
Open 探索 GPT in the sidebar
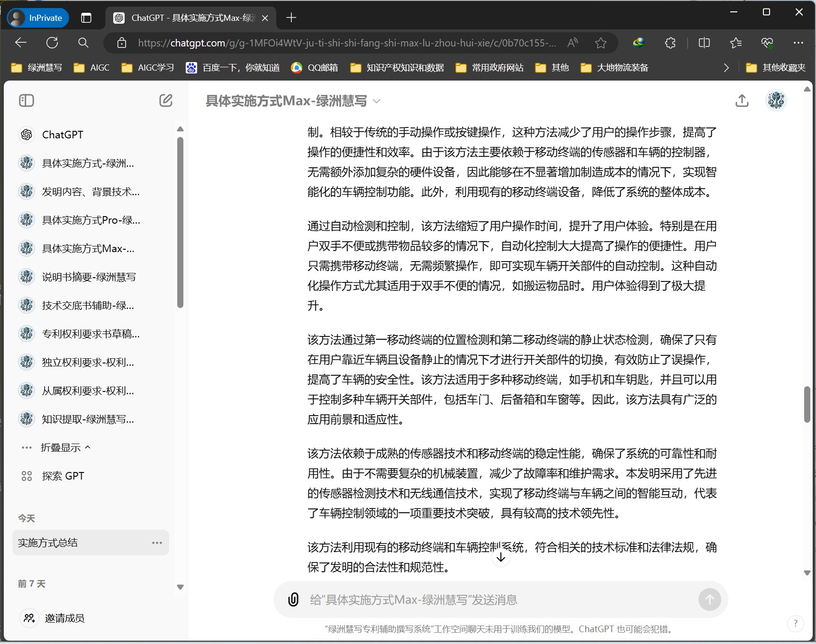pos(63,475)
